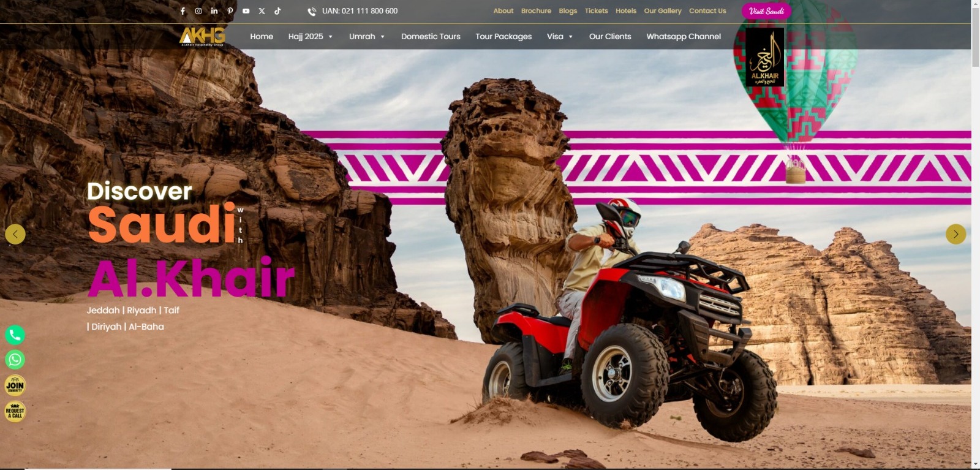Click the green phone call floating icon
This screenshot has height=470, width=980.
[x=15, y=335]
